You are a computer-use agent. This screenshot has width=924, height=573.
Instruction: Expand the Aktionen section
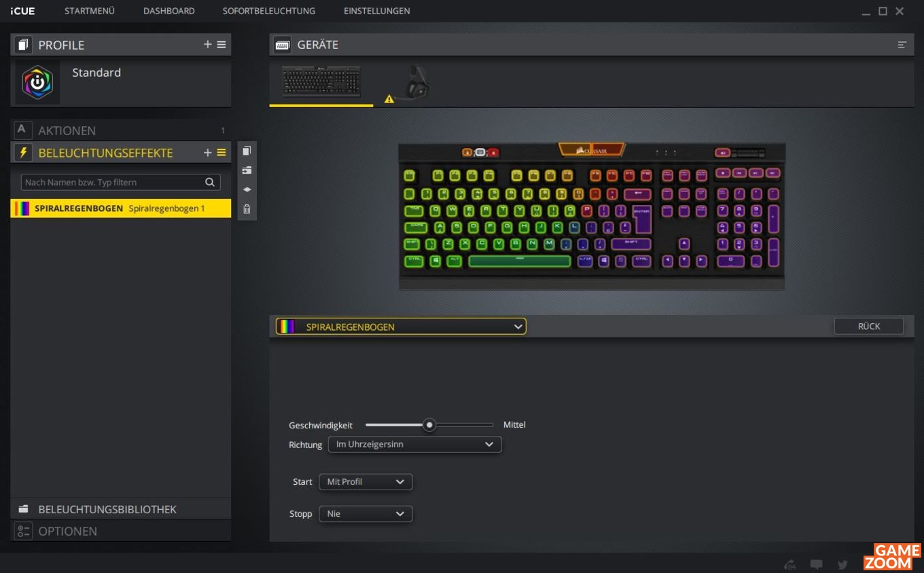tap(121, 130)
